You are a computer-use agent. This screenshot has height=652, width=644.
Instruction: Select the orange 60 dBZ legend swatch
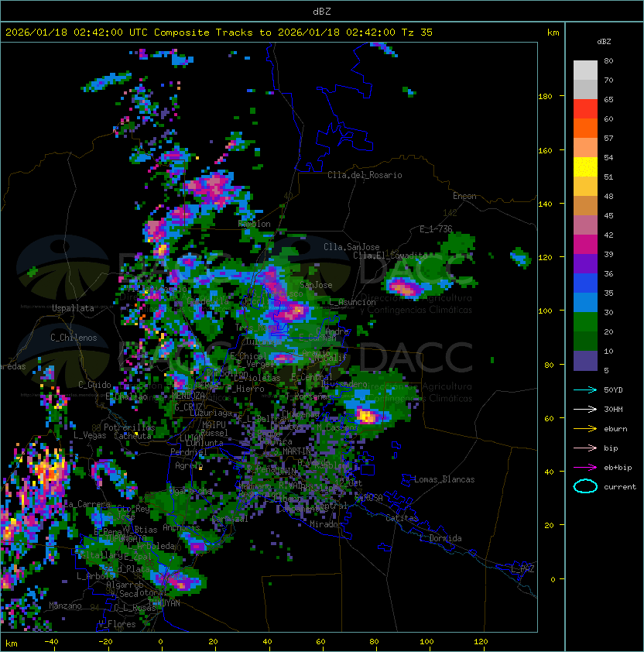point(585,128)
